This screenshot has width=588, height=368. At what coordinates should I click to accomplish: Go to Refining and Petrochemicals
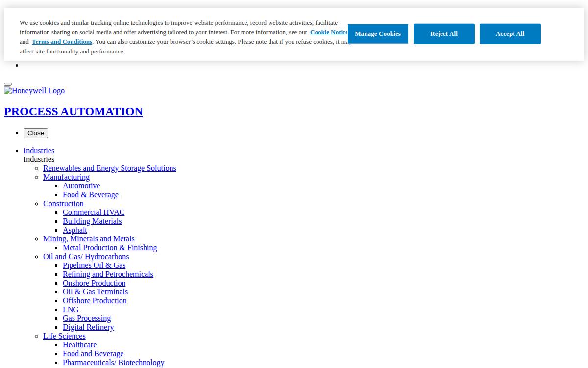tap(108, 274)
